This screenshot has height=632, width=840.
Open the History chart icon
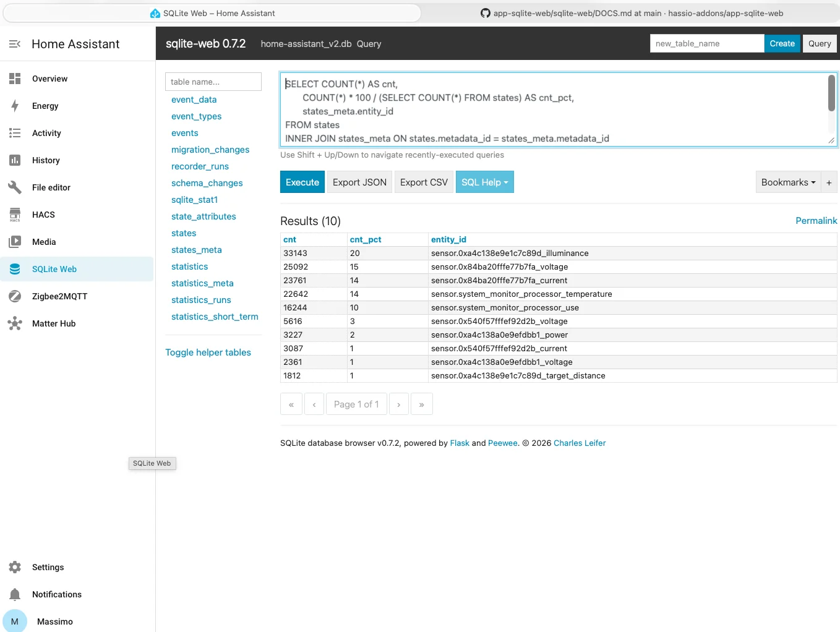(x=15, y=160)
